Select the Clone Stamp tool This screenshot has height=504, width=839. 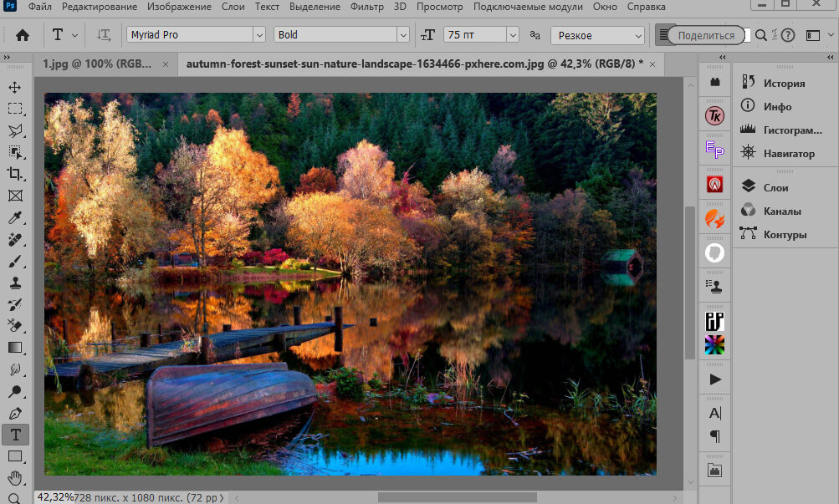[15, 283]
